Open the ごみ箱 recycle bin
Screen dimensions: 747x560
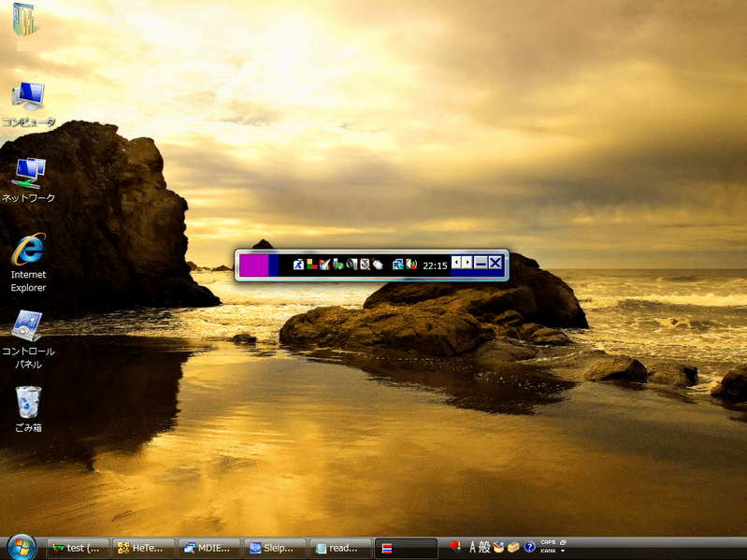tap(28, 403)
